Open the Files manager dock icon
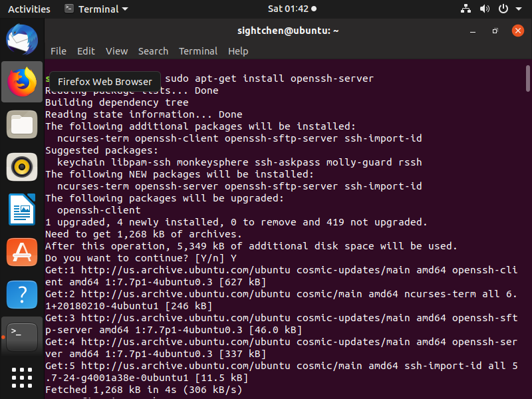Viewport: 532px width, 399px height. pyautogui.click(x=22, y=124)
